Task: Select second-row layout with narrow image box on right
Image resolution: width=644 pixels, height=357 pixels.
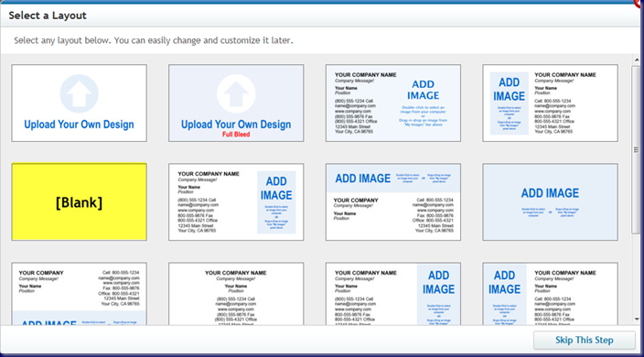Action: click(x=236, y=201)
